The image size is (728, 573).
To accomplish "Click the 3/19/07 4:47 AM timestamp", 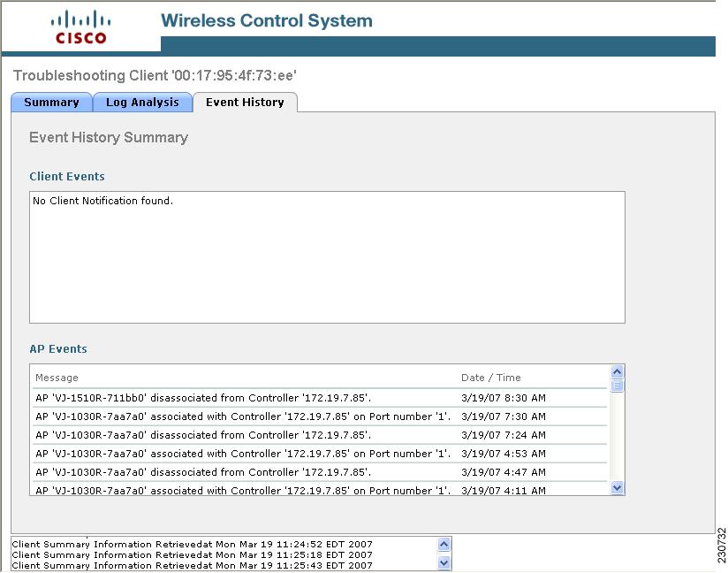I will click(504, 472).
